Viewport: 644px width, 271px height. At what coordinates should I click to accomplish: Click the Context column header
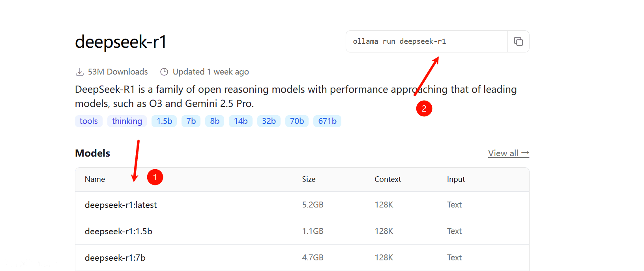(x=388, y=179)
